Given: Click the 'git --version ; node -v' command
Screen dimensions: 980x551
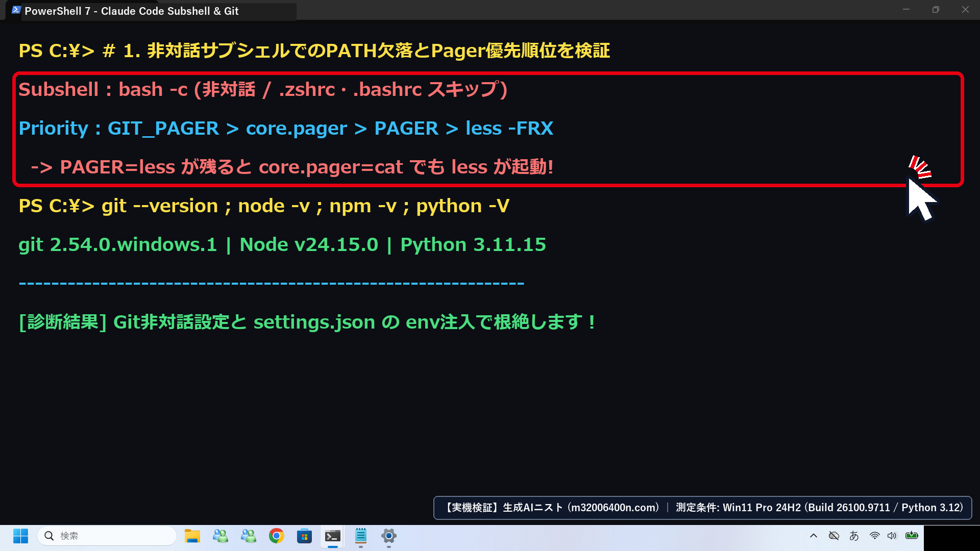Looking at the screenshot, I should [x=305, y=206].
